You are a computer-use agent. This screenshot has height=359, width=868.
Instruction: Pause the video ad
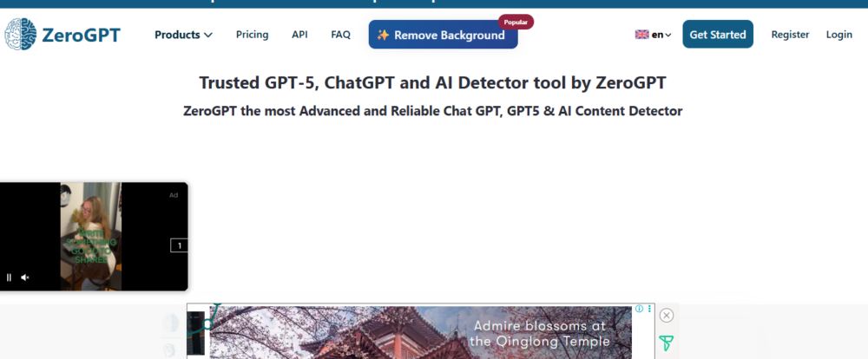click(x=9, y=277)
